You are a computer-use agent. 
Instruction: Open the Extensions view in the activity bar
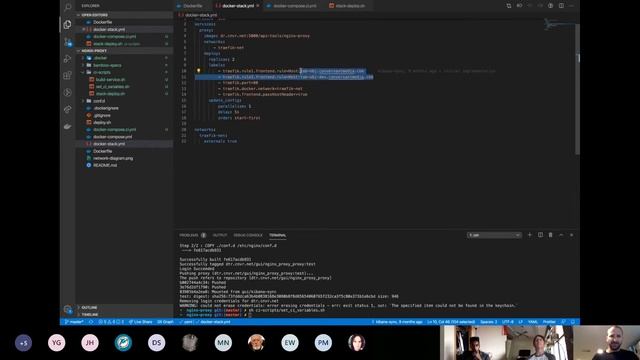(x=68, y=76)
